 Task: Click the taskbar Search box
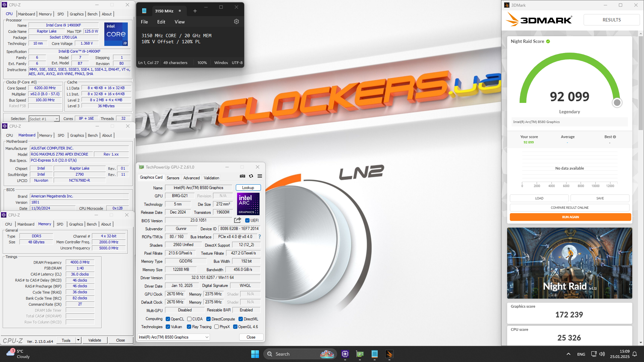300,354
